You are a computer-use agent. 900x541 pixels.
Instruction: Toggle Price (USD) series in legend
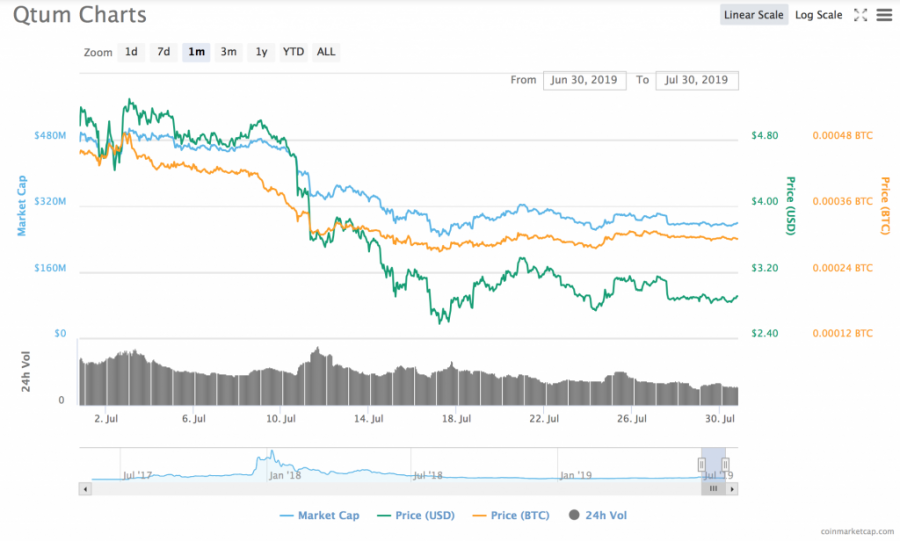[x=416, y=515]
